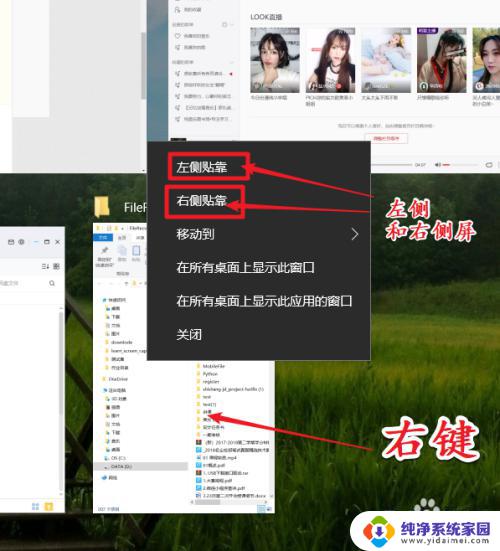Select downloads folder in Explorer navigation tree
Screen dimensions: 500x551
(119, 342)
